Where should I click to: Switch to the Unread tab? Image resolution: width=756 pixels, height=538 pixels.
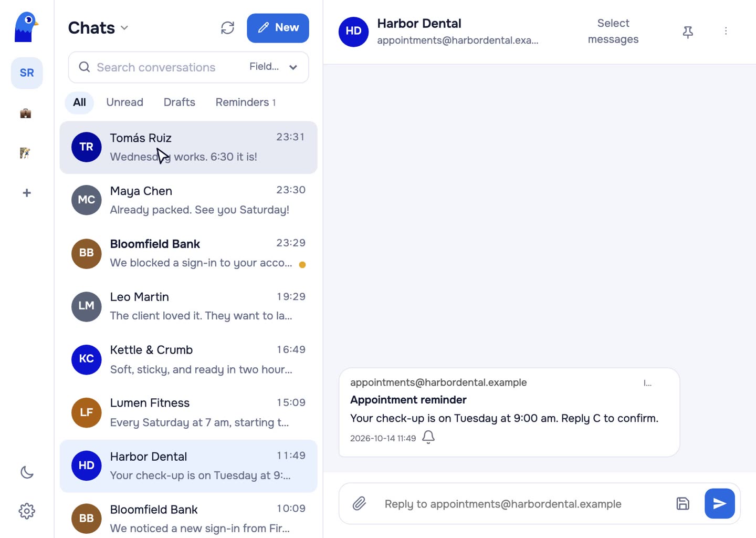(124, 102)
